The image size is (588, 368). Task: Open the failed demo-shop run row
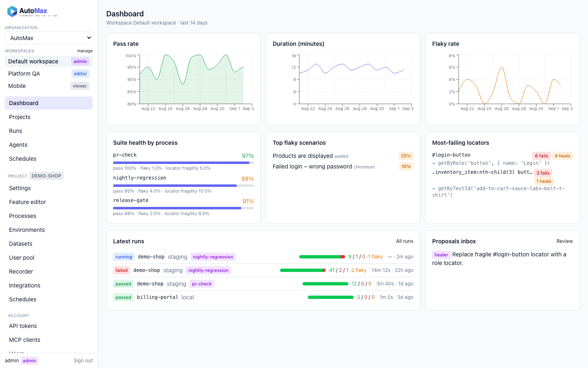click(263, 270)
